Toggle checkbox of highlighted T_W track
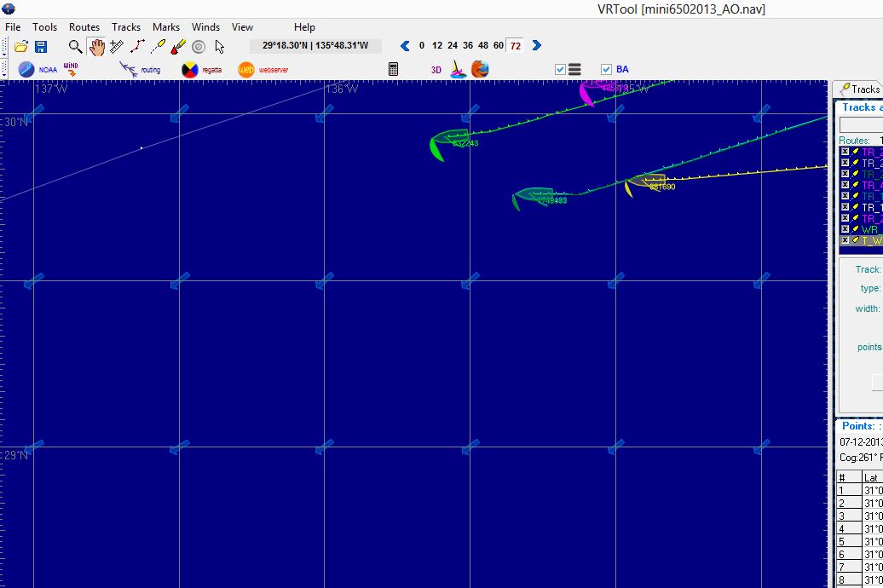Image resolution: width=883 pixels, height=588 pixels. (845, 240)
